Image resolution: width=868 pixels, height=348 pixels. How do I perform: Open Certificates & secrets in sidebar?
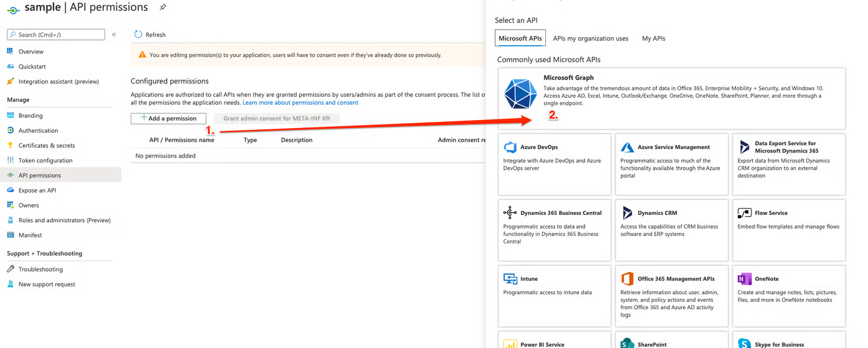point(46,146)
